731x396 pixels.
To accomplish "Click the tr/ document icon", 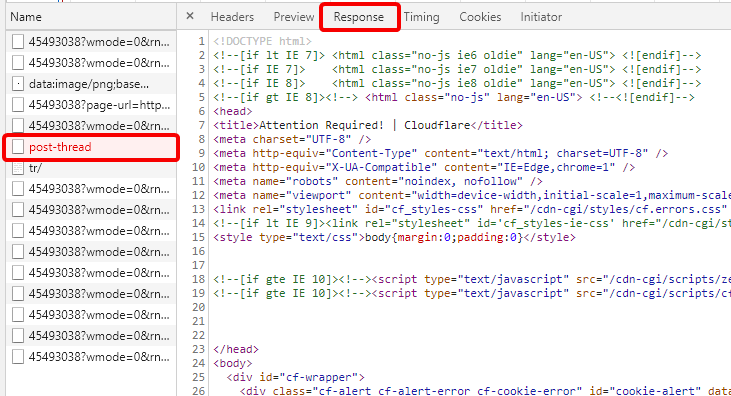I will pos(18,168).
